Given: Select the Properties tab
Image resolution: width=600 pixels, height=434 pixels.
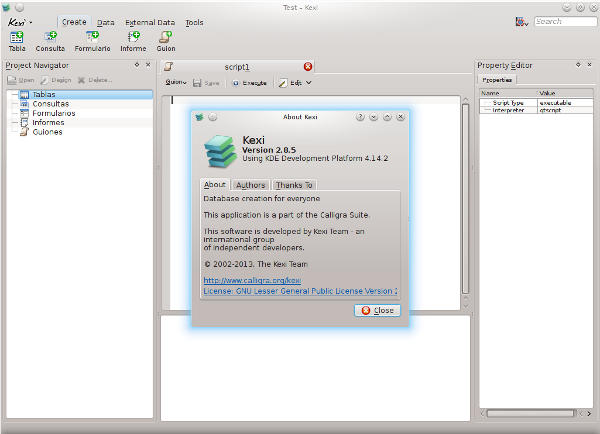Looking at the screenshot, I should [x=497, y=80].
